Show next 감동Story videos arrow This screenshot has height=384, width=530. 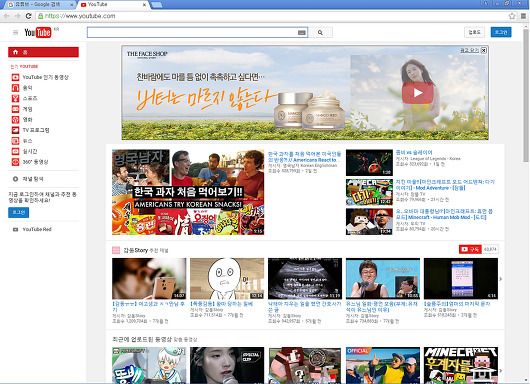(x=501, y=279)
